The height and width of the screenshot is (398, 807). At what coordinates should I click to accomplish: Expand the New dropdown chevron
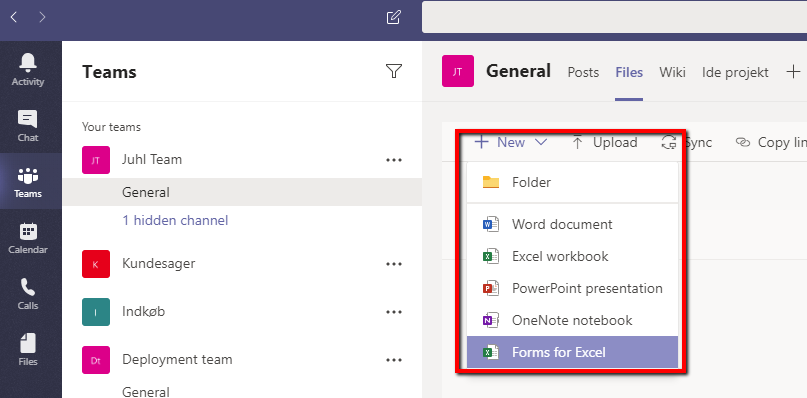pyautogui.click(x=541, y=142)
